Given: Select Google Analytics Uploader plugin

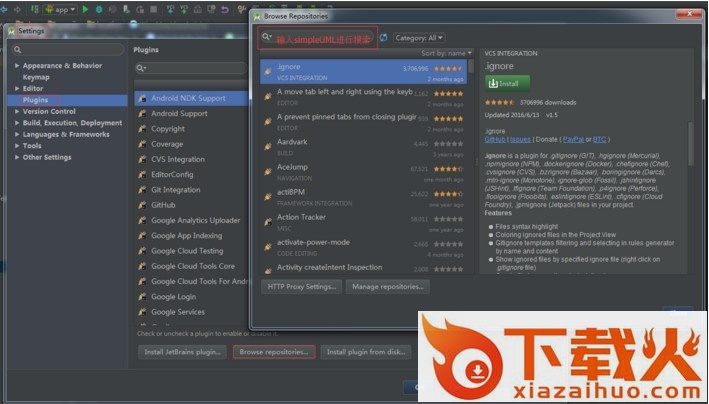Looking at the screenshot, I should (192, 220).
